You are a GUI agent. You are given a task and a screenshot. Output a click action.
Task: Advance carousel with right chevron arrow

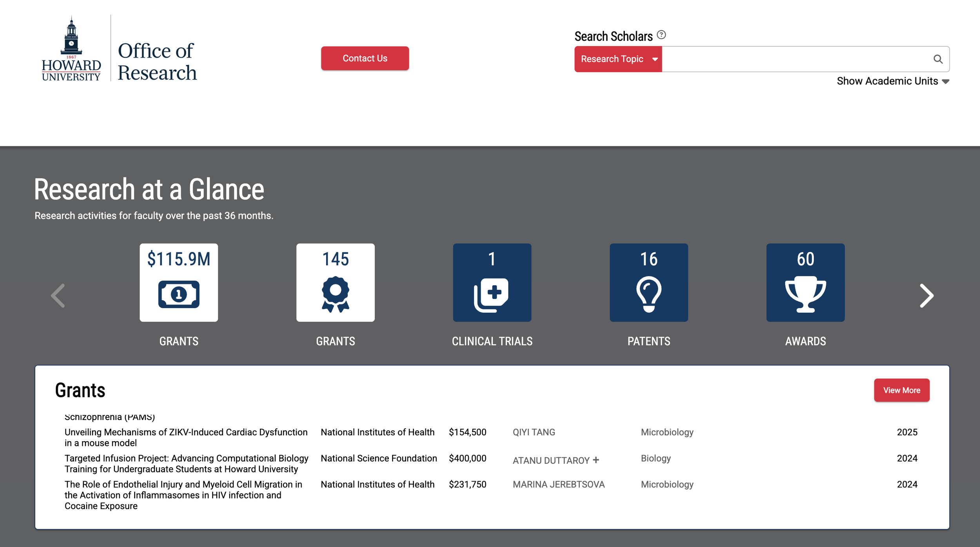point(926,296)
